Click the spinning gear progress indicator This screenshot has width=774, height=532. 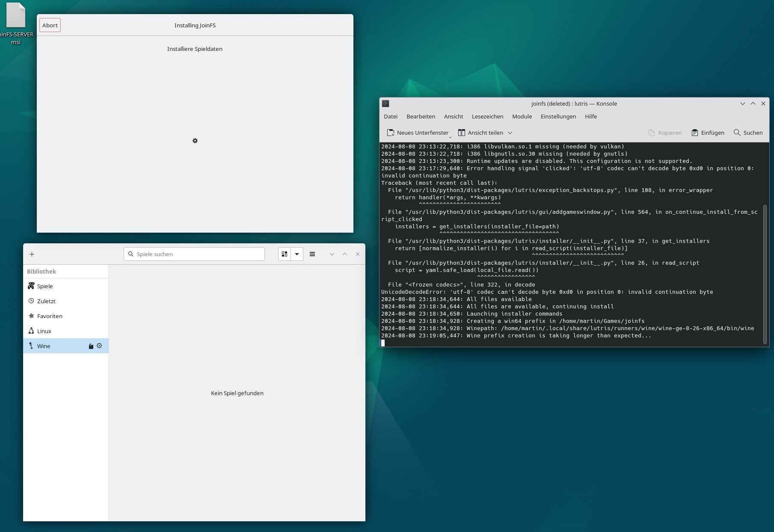click(195, 141)
